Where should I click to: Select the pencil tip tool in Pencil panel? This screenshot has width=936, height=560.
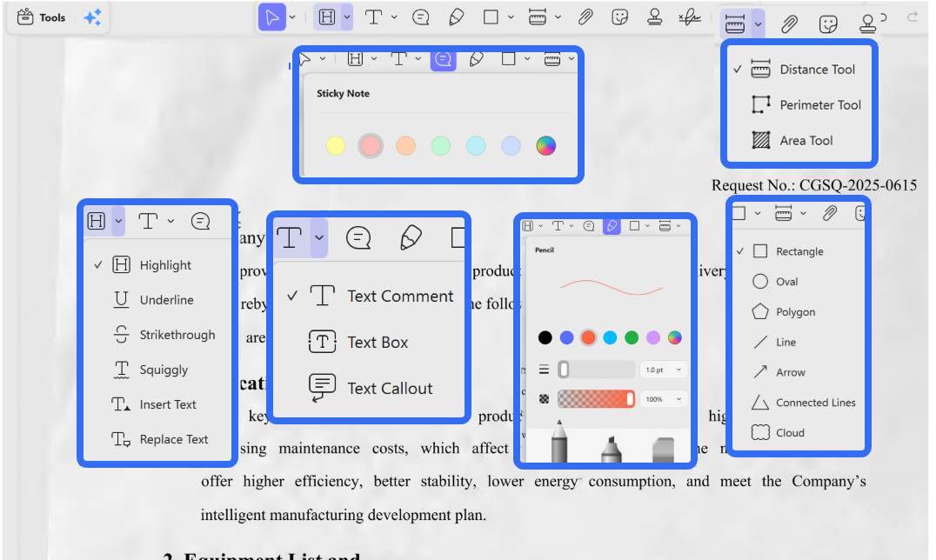click(558, 442)
